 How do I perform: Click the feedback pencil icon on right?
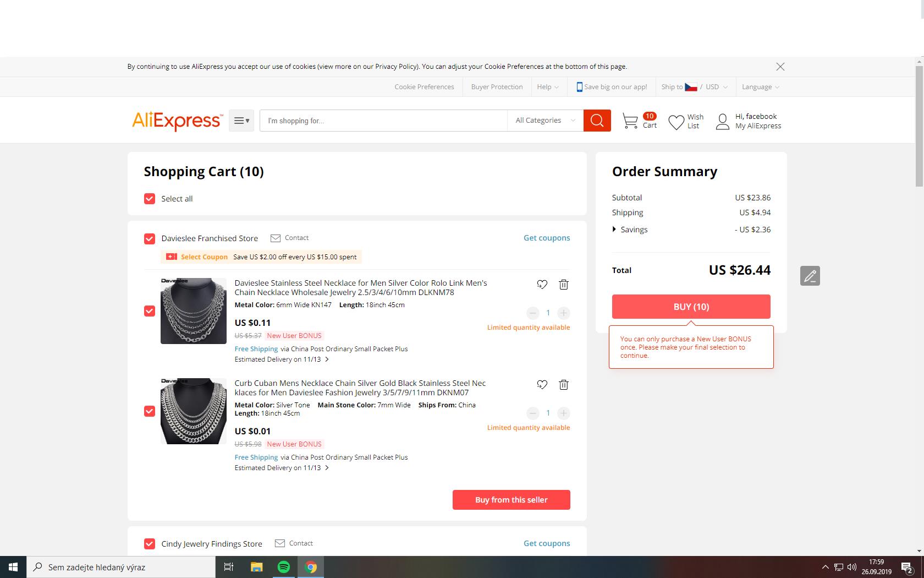[810, 276]
